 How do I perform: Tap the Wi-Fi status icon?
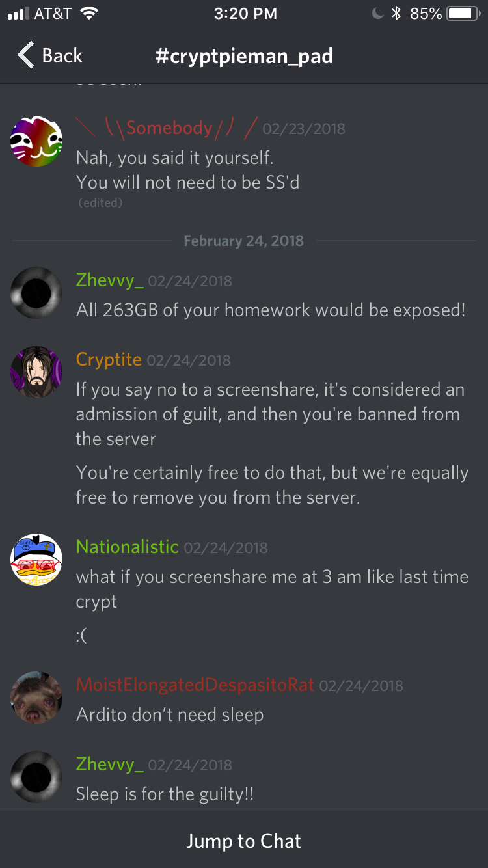88,14
